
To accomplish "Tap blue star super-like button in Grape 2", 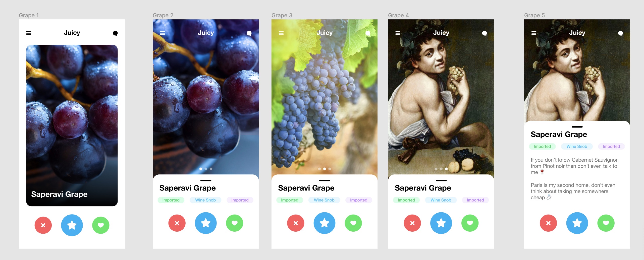I will (206, 223).
